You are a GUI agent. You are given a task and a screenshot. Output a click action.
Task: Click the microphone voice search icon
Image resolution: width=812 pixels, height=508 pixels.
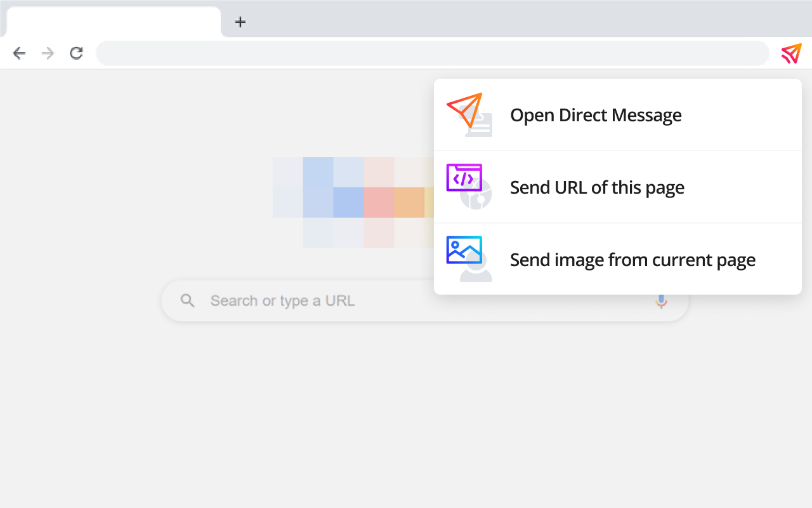(662, 302)
